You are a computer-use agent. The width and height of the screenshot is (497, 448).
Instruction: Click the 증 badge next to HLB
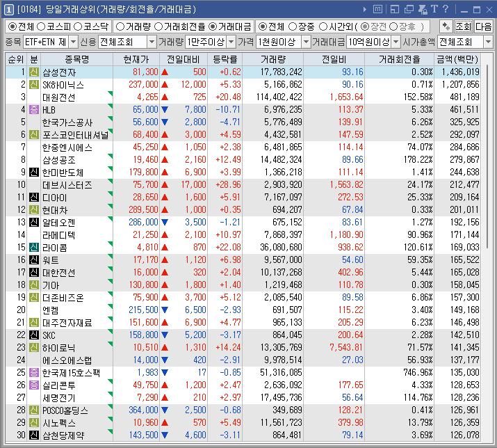click(x=34, y=109)
